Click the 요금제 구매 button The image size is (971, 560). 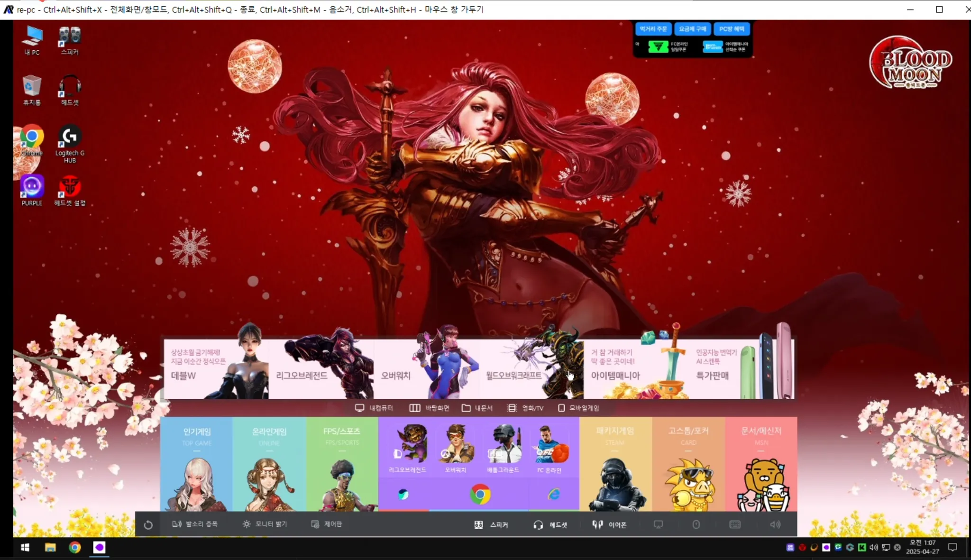pyautogui.click(x=692, y=29)
